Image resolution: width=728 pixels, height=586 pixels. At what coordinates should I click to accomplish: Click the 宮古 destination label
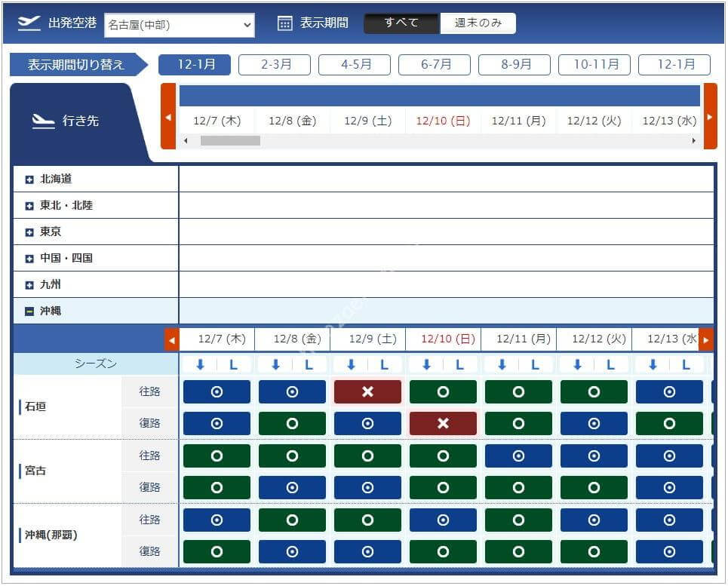click(35, 471)
